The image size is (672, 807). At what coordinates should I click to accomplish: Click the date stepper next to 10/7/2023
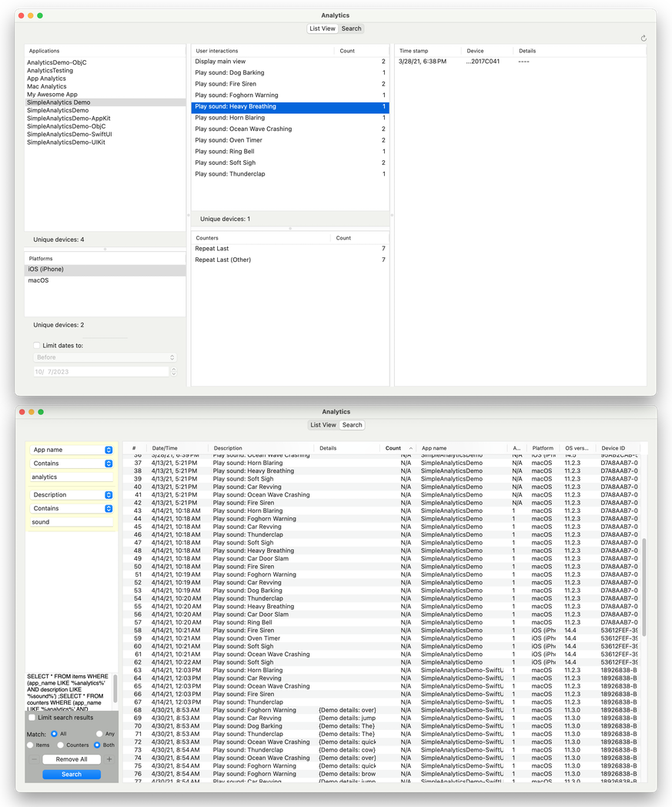(x=174, y=372)
